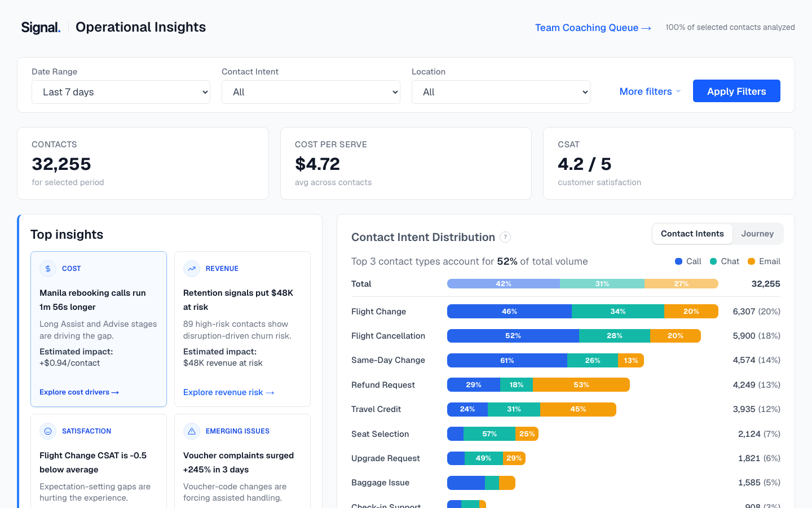
Task: Click the Refund Request row label
Action: click(383, 385)
